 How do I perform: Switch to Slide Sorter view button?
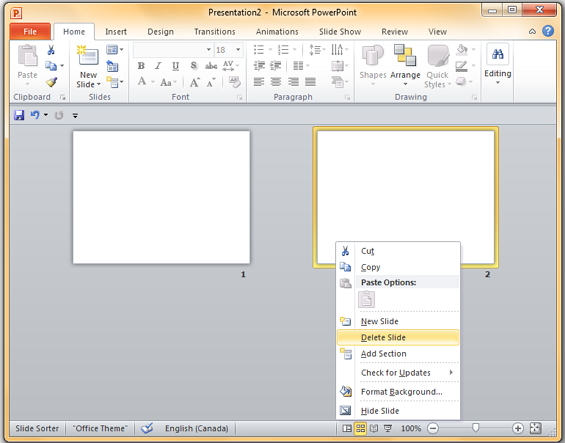(x=360, y=428)
